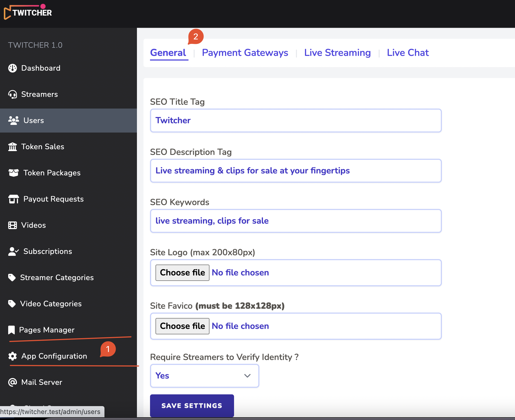Open the Verify Identity dropdown
This screenshot has height=420, width=515.
click(204, 376)
